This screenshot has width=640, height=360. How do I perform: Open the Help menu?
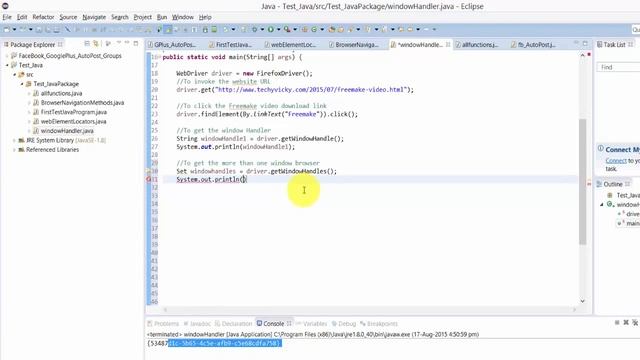pos(205,17)
